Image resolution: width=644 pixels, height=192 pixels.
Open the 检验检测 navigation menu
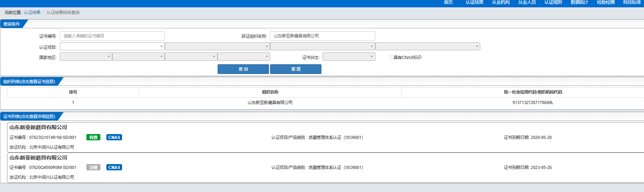[x=606, y=2]
